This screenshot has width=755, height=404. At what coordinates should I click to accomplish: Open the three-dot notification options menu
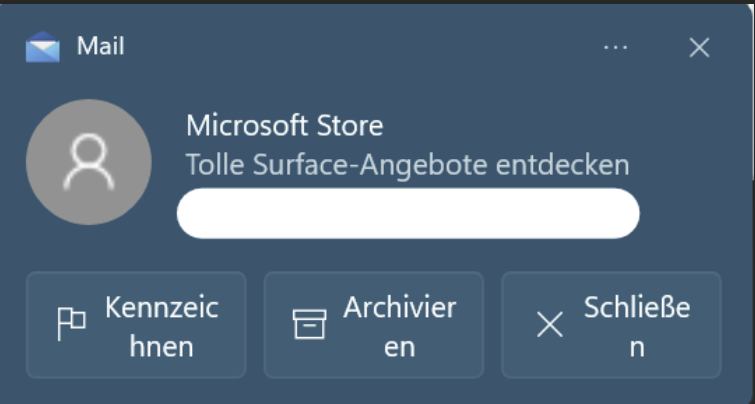click(616, 47)
